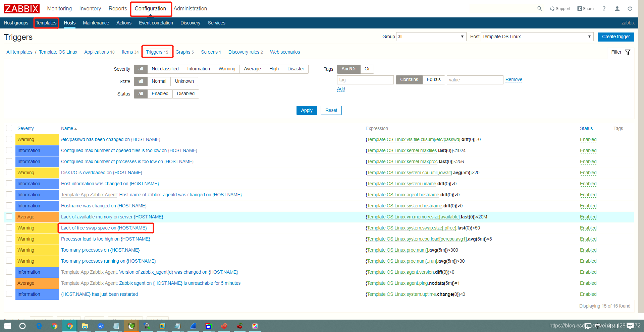Launch Microsoft Edge from taskbar
Viewport: 644px width, 332px height.
[39, 326]
